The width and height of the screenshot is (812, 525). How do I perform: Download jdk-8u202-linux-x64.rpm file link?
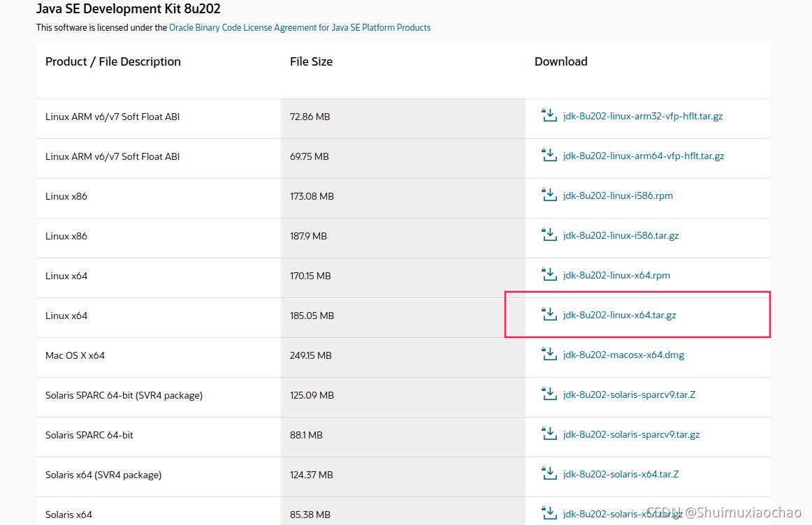coord(616,276)
